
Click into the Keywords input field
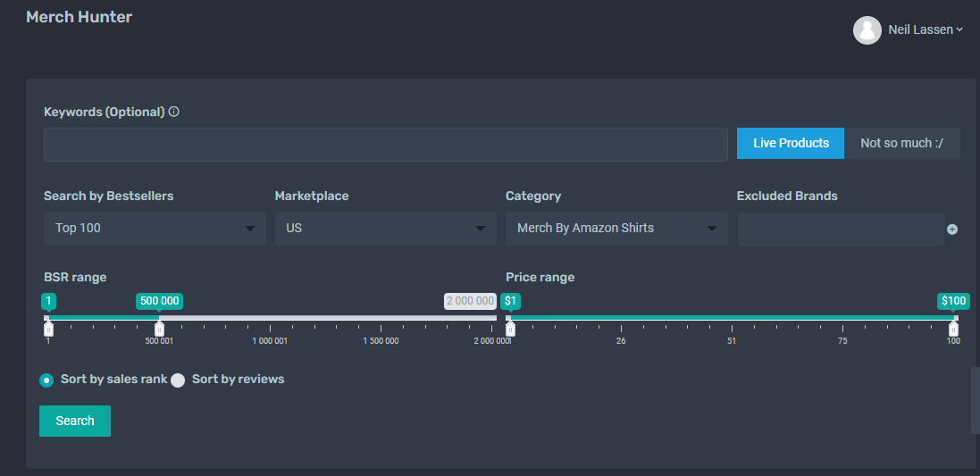[386, 145]
